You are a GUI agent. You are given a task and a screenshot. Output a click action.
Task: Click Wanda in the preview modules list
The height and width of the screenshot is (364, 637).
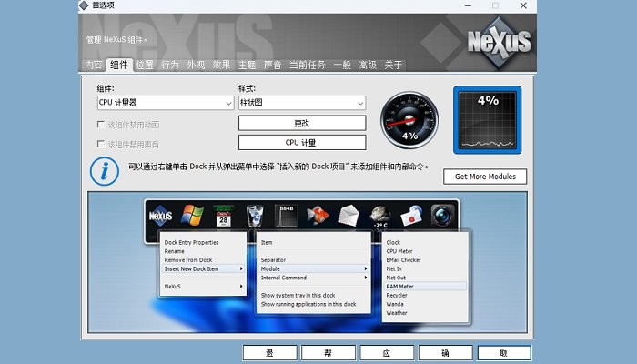(395, 304)
